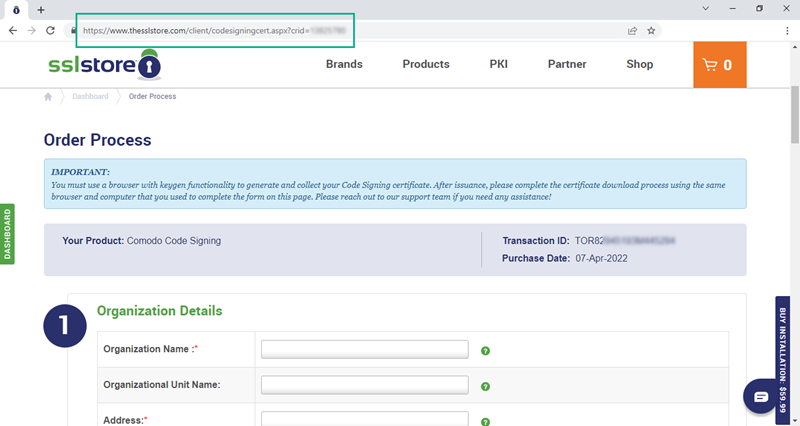The image size is (800, 426).
Task: Click the page vertical scrollbar thumb
Action: pyautogui.click(x=795, y=115)
